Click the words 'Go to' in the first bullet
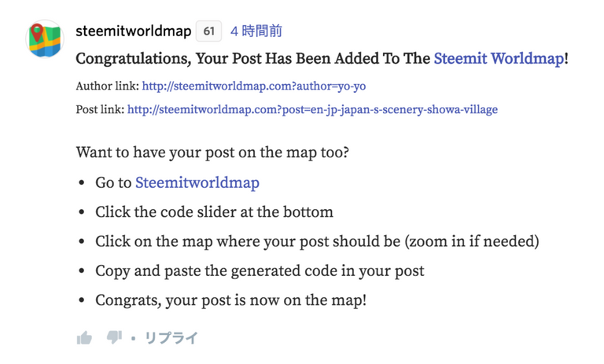The height and width of the screenshot is (364, 604). [x=113, y=182]
